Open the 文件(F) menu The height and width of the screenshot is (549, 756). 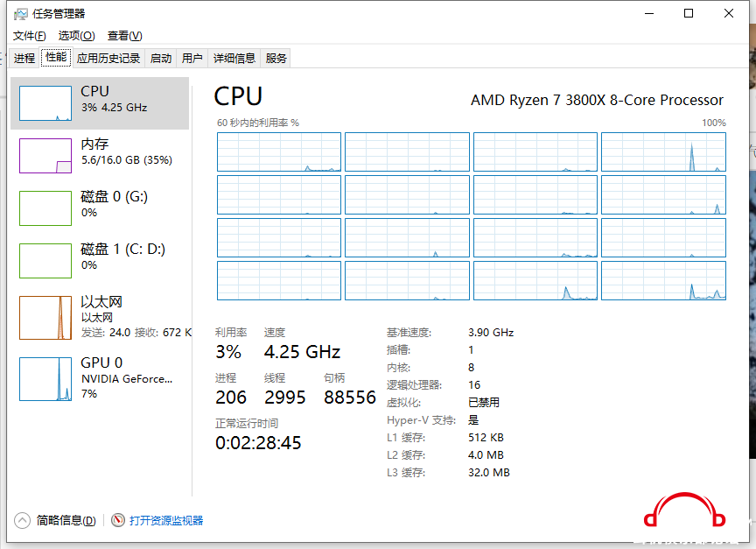coord(29,36)
